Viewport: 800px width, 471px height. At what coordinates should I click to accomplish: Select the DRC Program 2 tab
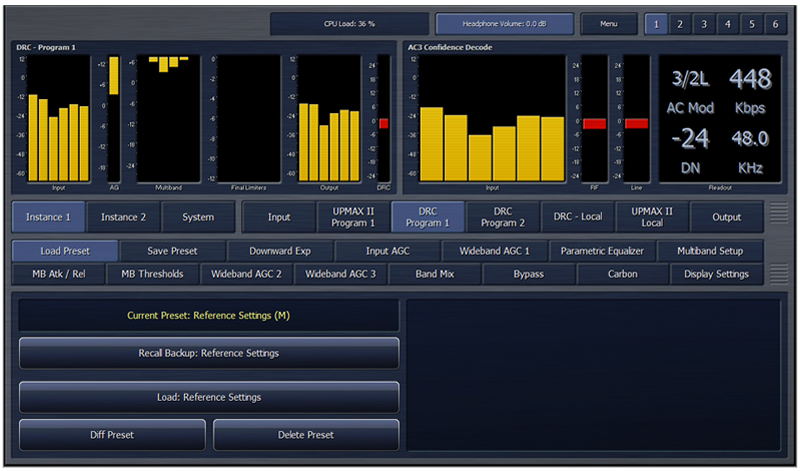point(503,217)
